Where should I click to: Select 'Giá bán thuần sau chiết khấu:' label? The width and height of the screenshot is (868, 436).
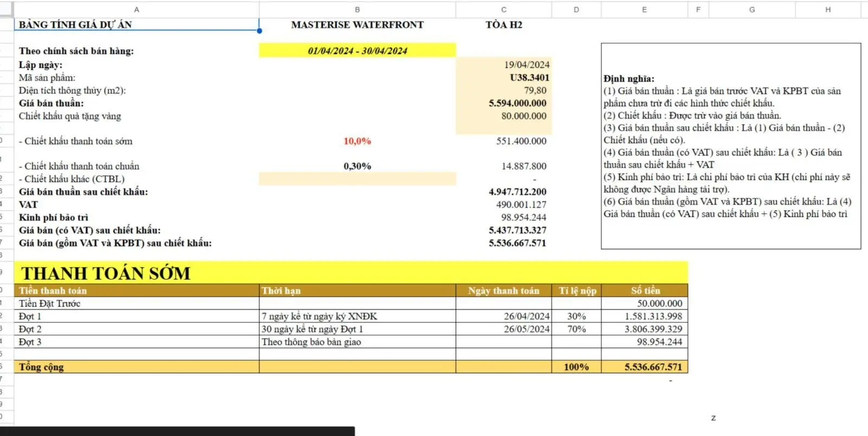point(83,192)
